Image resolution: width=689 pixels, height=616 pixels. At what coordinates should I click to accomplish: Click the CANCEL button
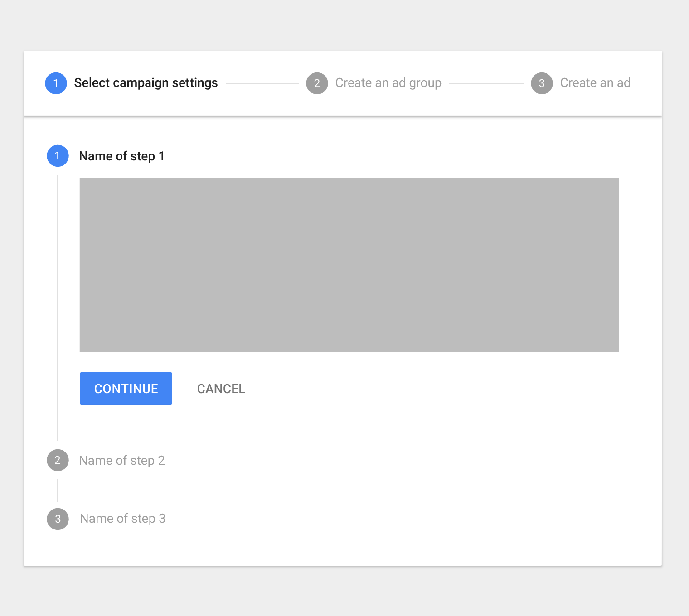[221, 389]
